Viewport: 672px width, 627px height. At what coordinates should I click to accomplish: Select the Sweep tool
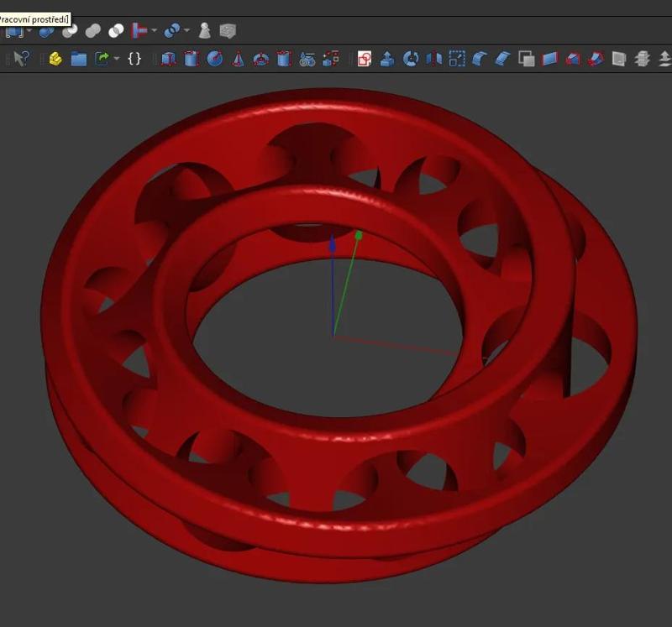pos(596,59)
